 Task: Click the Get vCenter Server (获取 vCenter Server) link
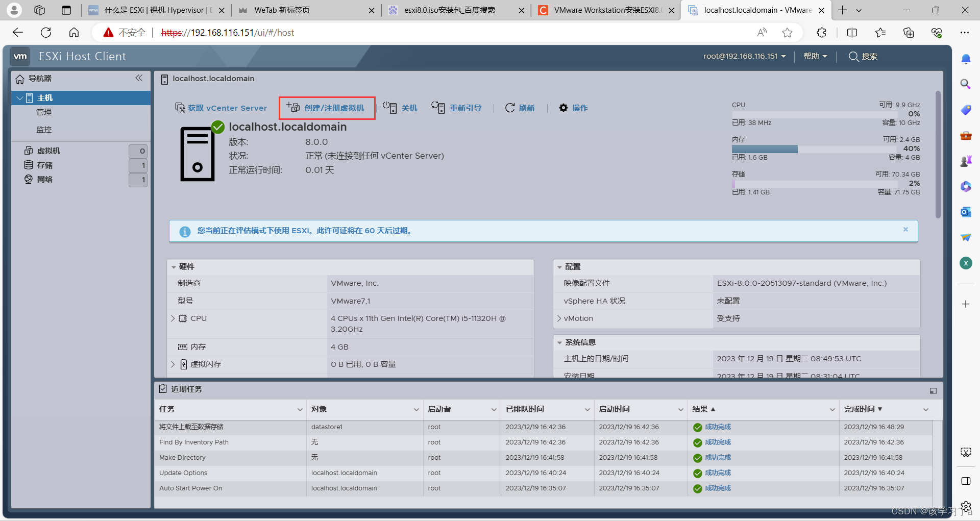(x=221, y=108)
